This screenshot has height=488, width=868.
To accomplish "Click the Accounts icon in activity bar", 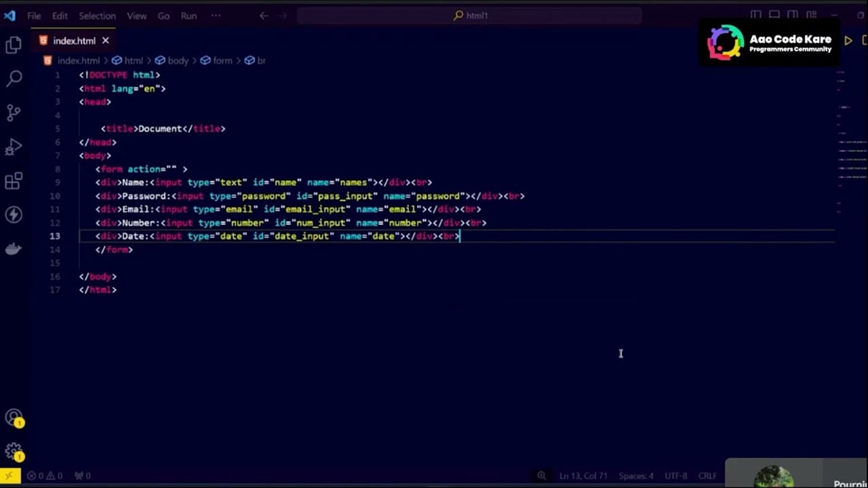I will [x=14, y=418].
